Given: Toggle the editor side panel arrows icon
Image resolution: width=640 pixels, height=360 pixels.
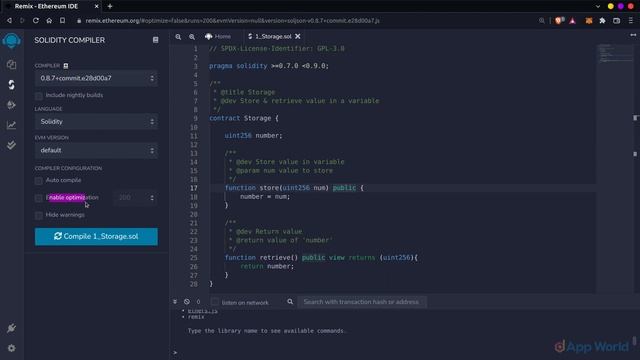Looking at the screenshot, I should coord(633,36).
